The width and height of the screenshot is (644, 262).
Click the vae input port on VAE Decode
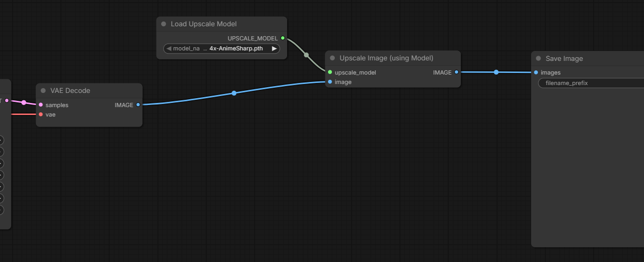[x=40, y=114]
